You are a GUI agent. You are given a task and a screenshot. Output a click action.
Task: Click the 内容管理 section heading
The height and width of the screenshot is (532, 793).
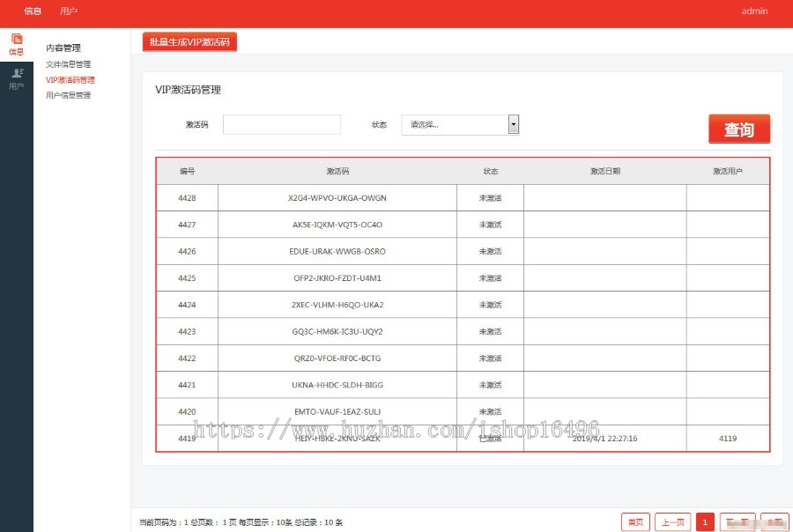[63, 48]
